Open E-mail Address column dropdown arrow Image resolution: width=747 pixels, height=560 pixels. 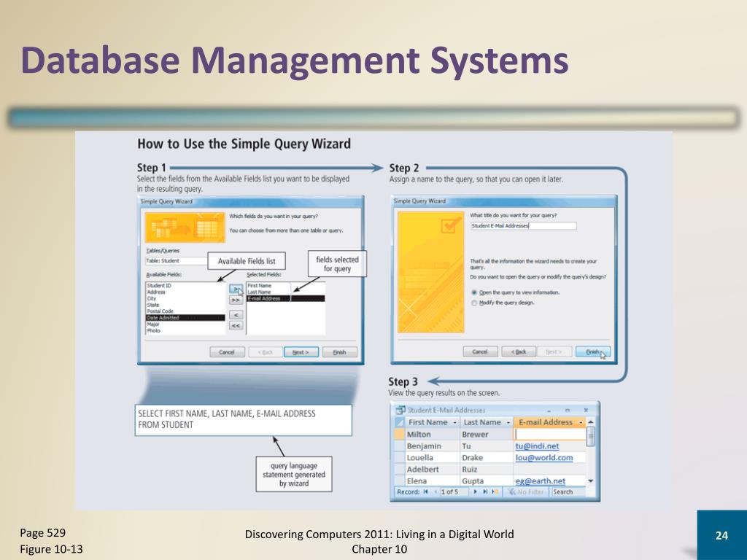pyautogui.click(x=581, y=422)
